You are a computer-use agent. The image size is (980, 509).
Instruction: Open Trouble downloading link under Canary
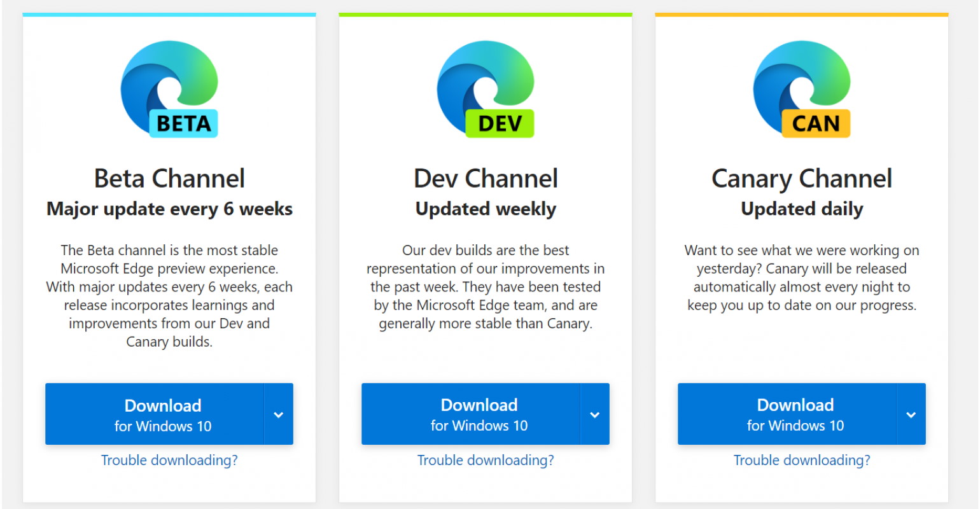pos(802,460)
